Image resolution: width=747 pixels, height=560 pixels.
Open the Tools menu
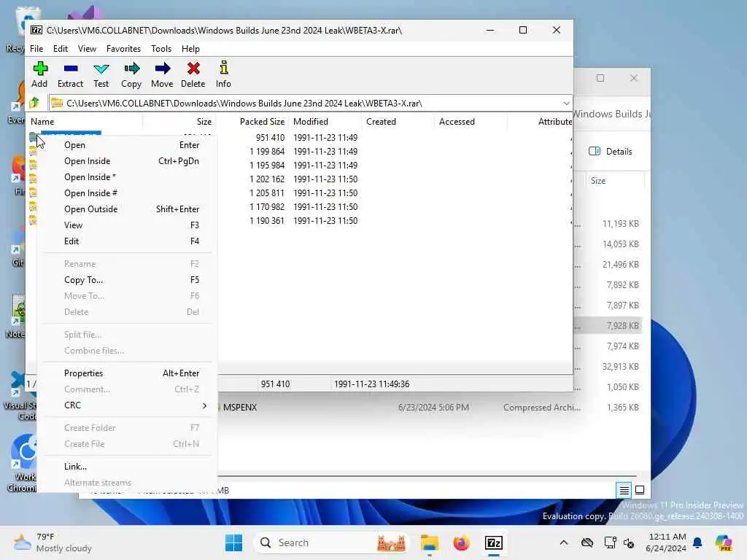point(161,49)
